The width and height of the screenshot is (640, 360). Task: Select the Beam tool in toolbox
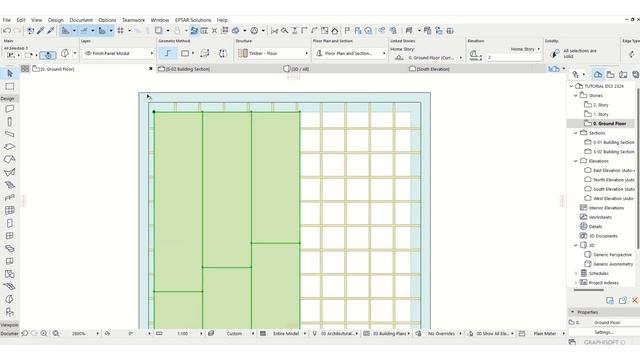(10, 134)
